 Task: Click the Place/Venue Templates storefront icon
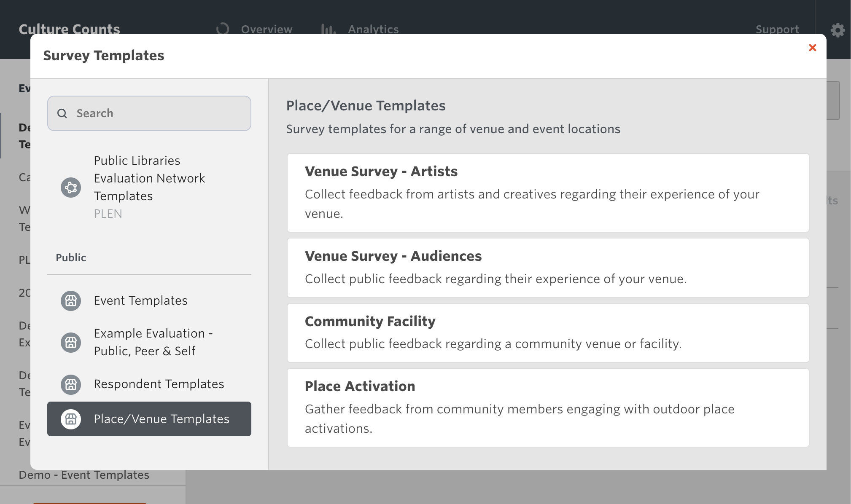pyautogui.click(x=71, y=419)
